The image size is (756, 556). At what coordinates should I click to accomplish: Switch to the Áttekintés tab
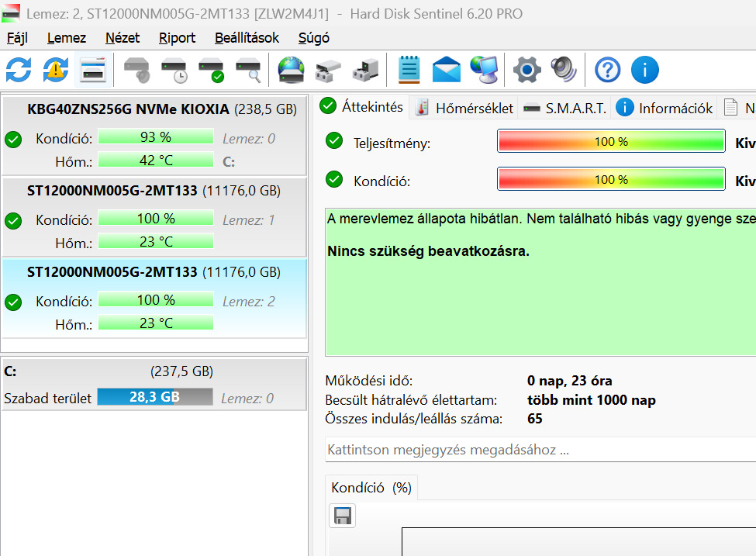(x=363, y=106)
